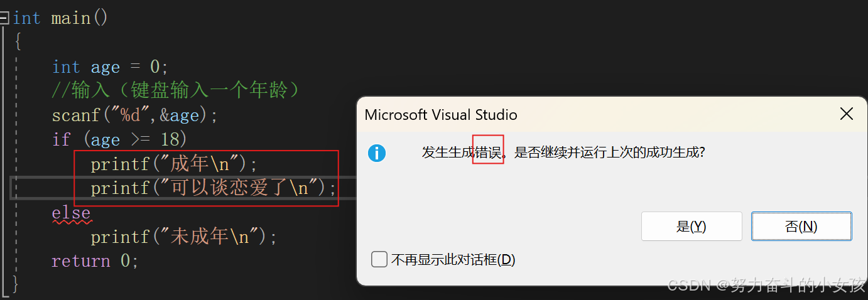Viewport: 868px width, 300px height.
Task: Place cursor on the scanf line
Action: (x=134, y=116)
